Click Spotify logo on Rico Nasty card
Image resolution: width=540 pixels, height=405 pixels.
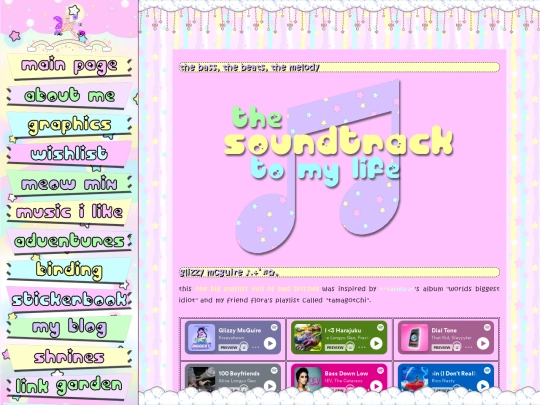point(487,370)
